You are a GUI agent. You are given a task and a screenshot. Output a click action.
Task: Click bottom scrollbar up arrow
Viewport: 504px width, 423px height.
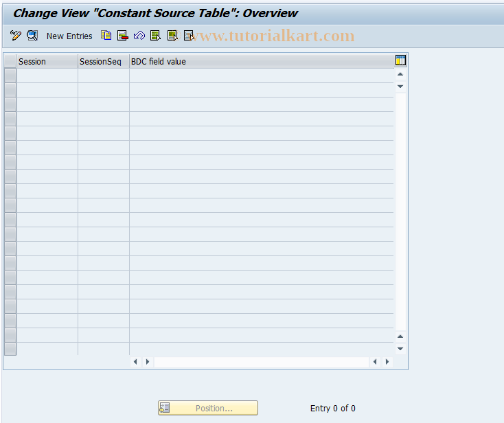point(400,336)
